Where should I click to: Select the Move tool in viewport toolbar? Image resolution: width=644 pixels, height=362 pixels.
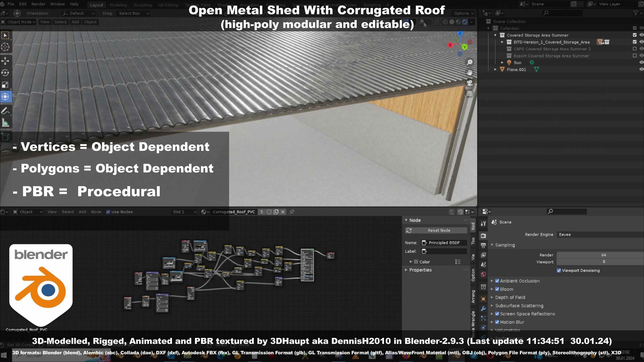coord(6,61)
